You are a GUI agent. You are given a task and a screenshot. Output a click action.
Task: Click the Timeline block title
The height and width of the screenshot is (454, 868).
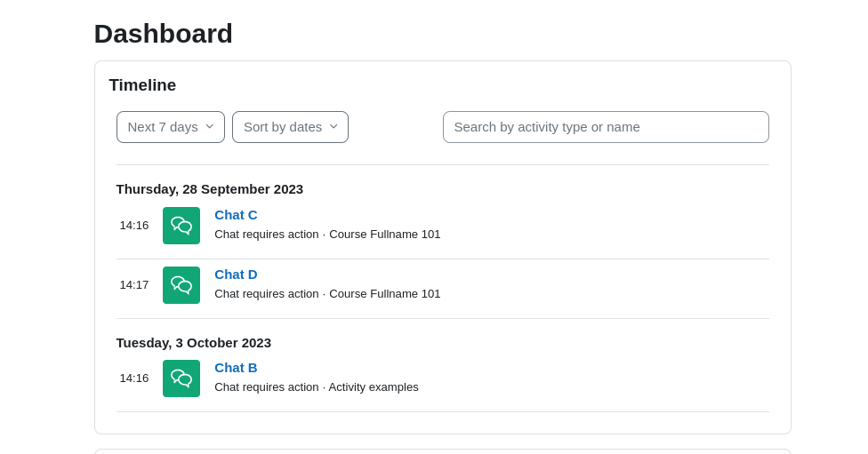click(x=142, y=85)
